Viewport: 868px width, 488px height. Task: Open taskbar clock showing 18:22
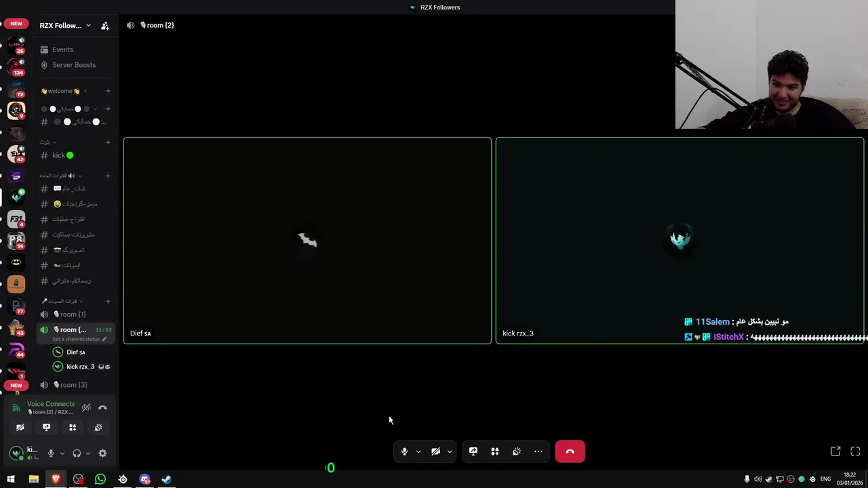point(850,479)
